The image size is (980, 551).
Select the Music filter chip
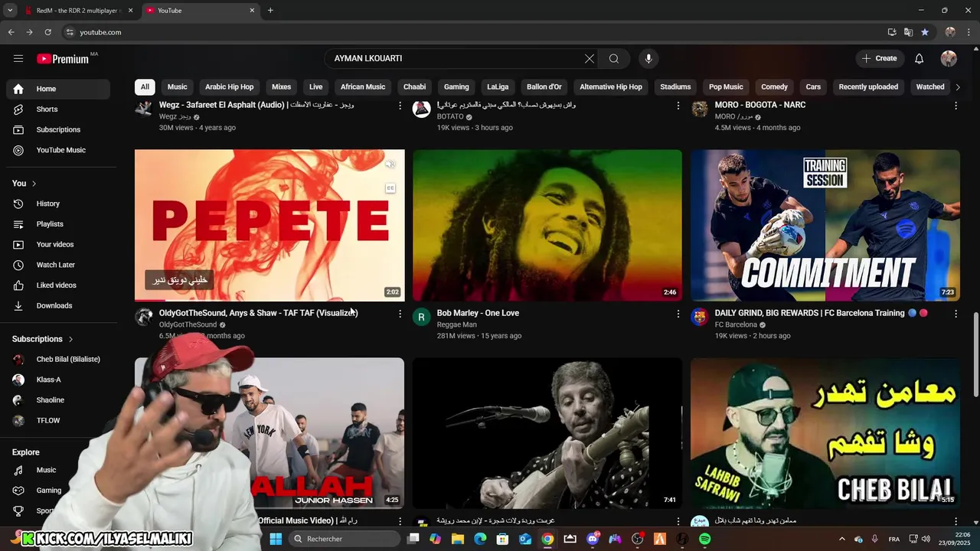point(178,86)
